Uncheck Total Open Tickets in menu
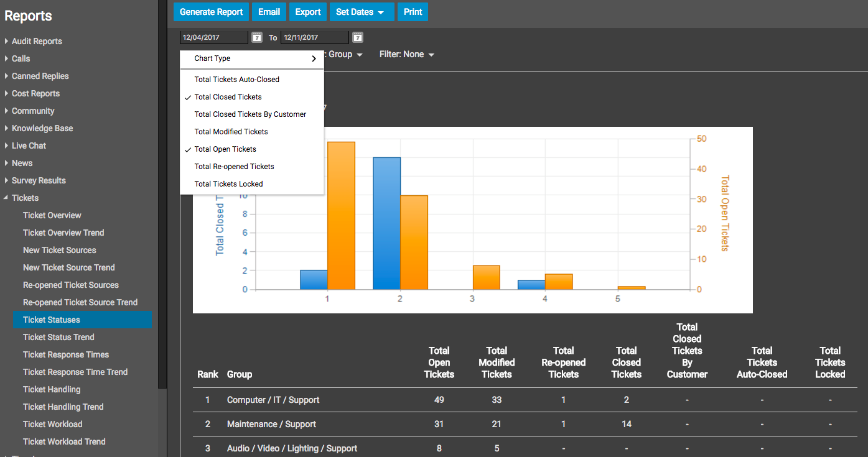 click(x=225, y=149)
